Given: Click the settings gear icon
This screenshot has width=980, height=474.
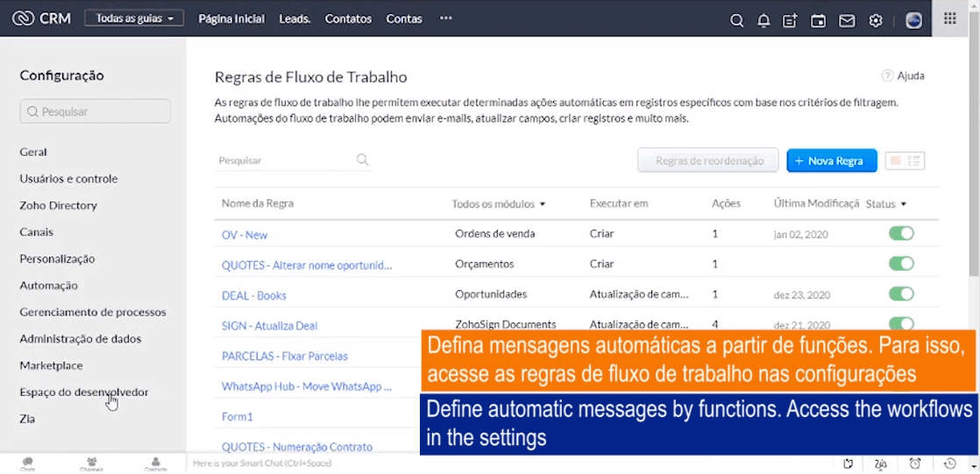Looking at the screenshot, I should point(875,21).
